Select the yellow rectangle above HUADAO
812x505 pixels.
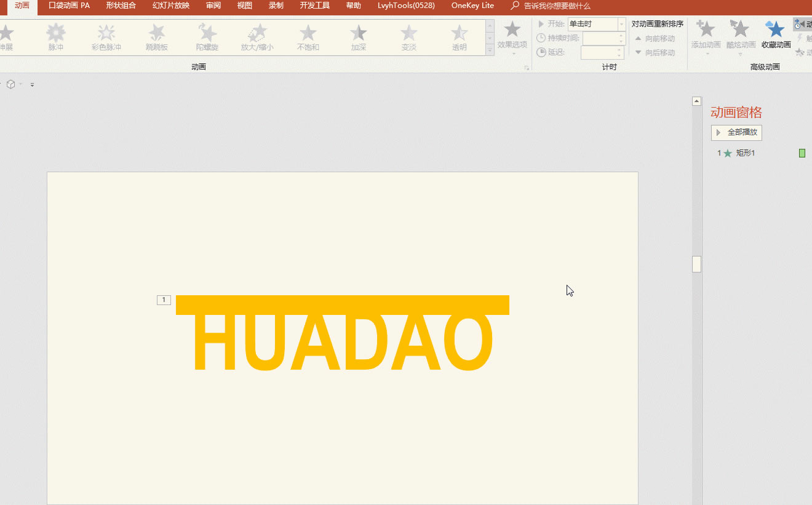point(343,305)
